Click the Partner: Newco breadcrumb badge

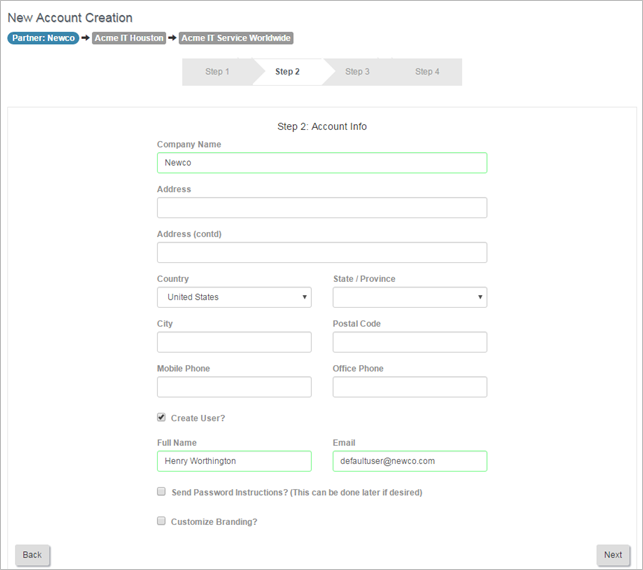click(x=43, y=38)
